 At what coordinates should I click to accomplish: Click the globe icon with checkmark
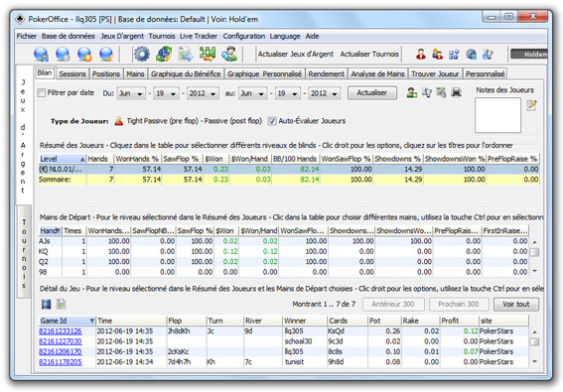click(106, 55)
